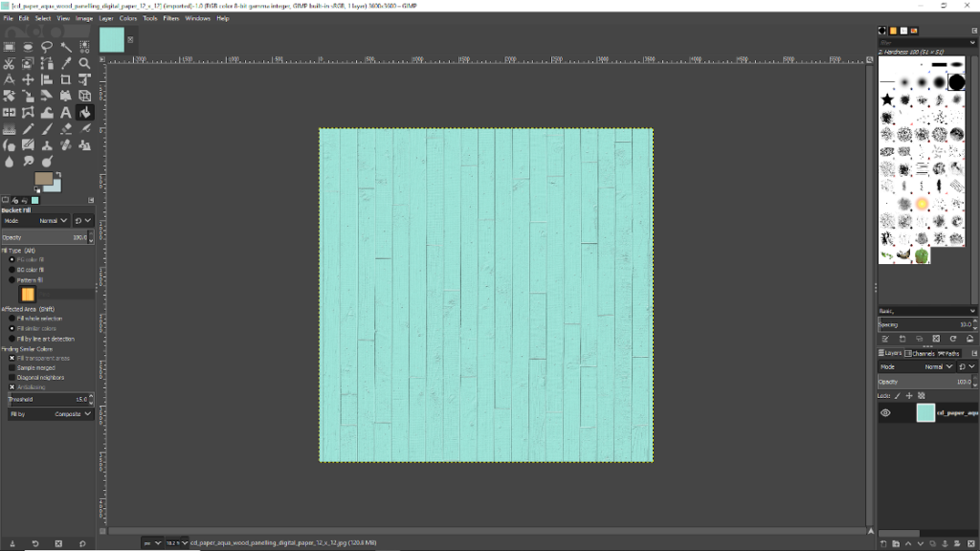
Task: Choose Fill whole selection option
Action: tap(12, 319)
